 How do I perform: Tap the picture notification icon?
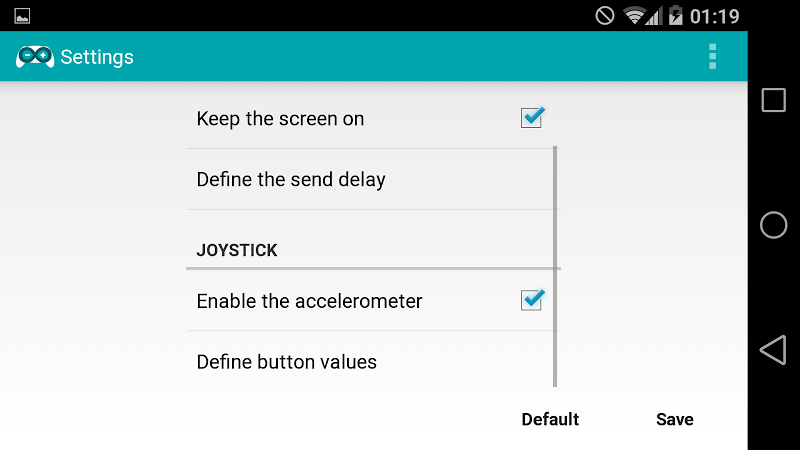coord(22,16)
